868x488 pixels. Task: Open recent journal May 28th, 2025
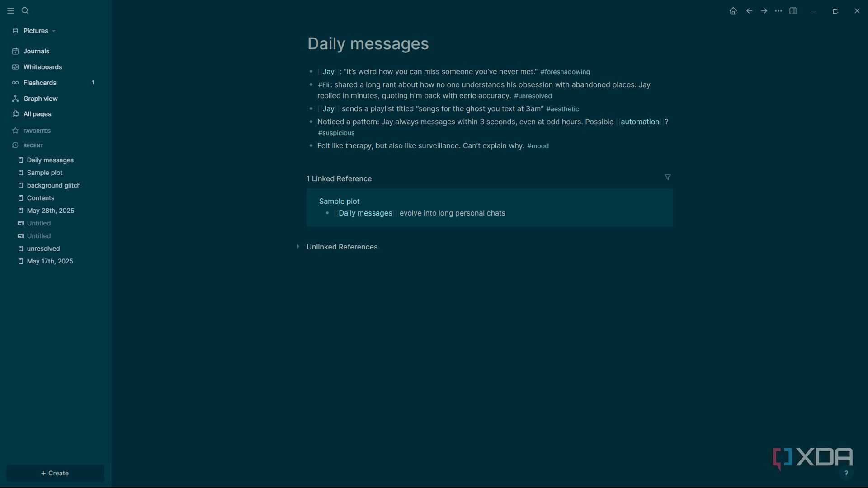coord(51,211)
